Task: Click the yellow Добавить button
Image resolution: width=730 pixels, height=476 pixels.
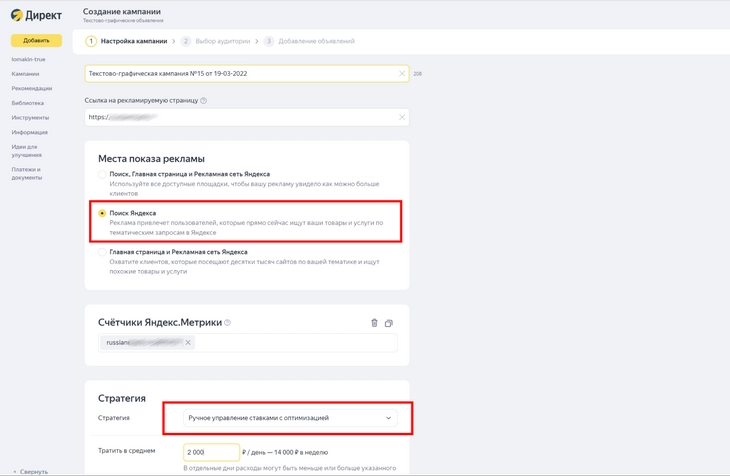Action: tap(36, 41)
